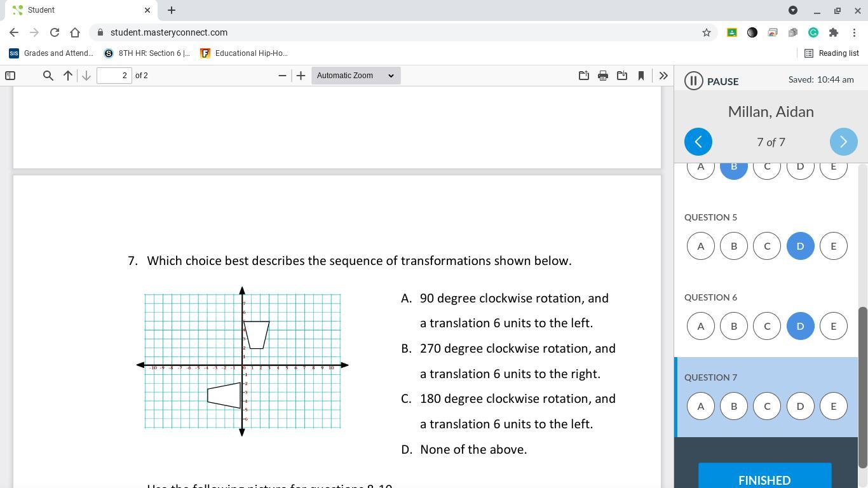Open the Google Classroom extension icon
The height and width of the screenshot is (488, 868).
tap(732, 32)
